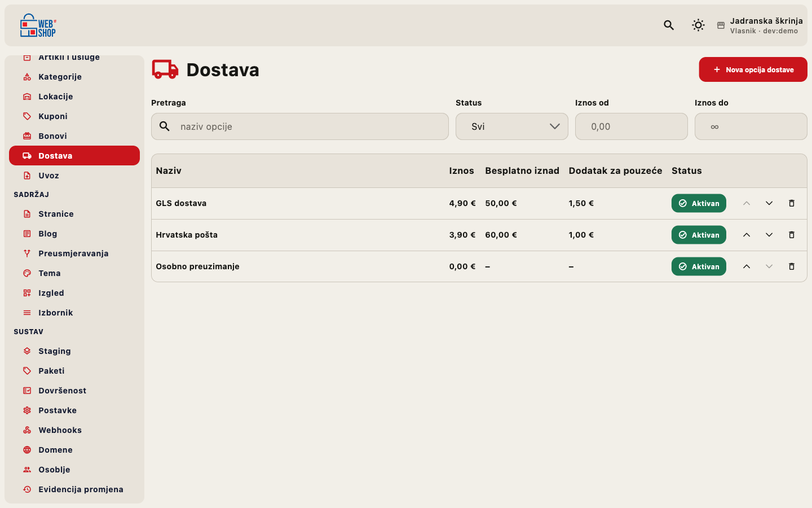Open Dovršenost in the sidebar
This screenshot has height=508, width=812.
point(74,391)
